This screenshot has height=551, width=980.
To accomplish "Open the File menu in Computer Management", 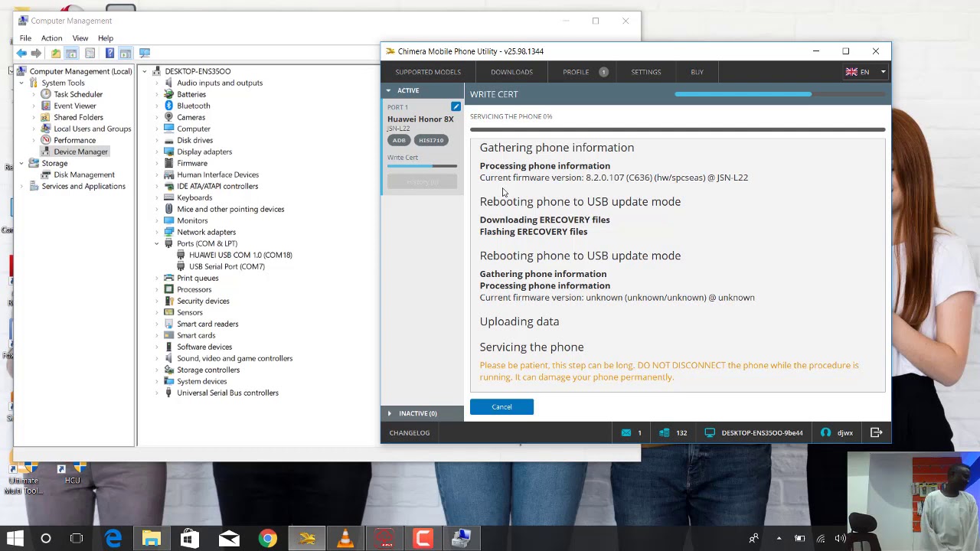I will (25, 38).
